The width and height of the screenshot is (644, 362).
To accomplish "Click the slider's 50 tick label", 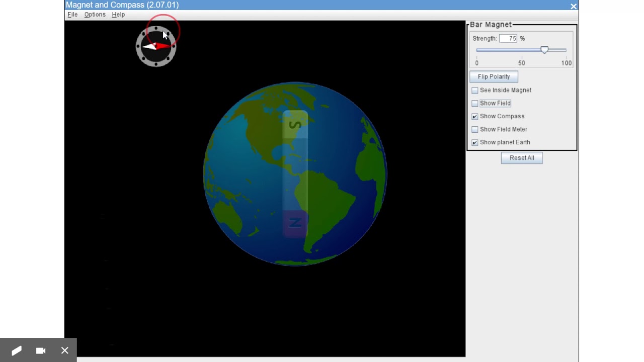I will click(x=521, y=63).
